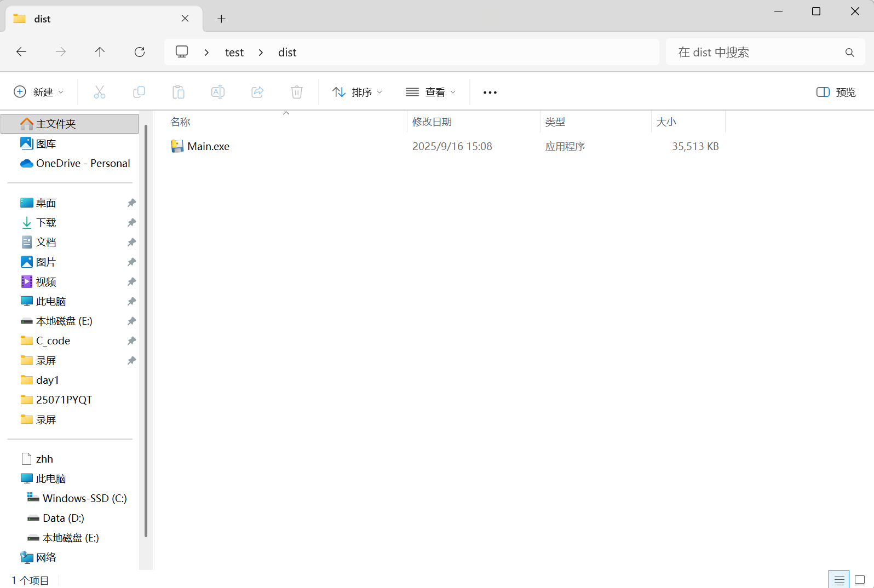Open the 查看 view dropdown
This screenshot has height=588, width=874.
pos(431,92)
